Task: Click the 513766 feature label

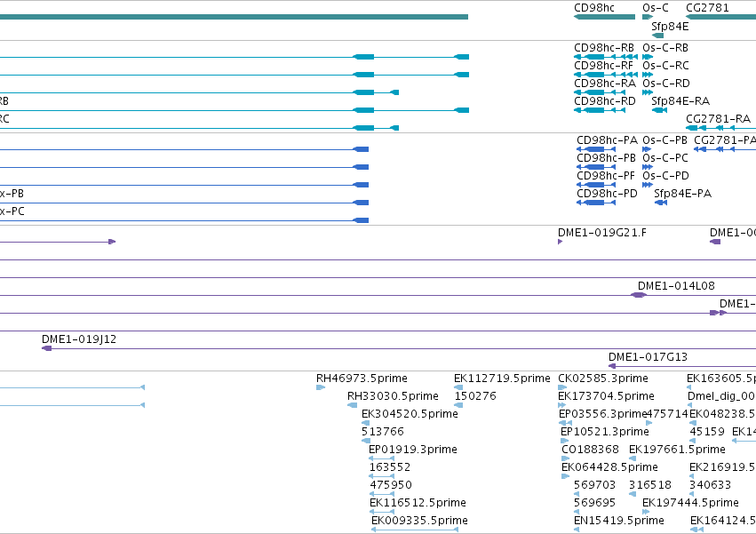Action: point(383,432)
